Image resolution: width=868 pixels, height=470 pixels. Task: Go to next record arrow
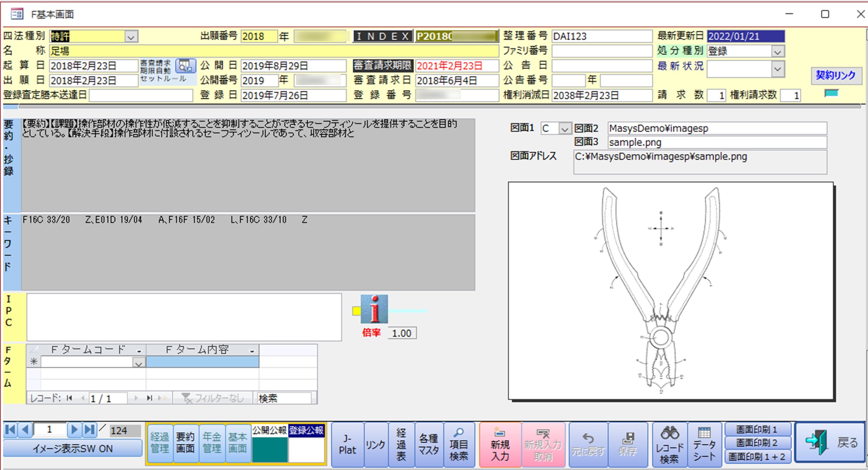(75, 430)
